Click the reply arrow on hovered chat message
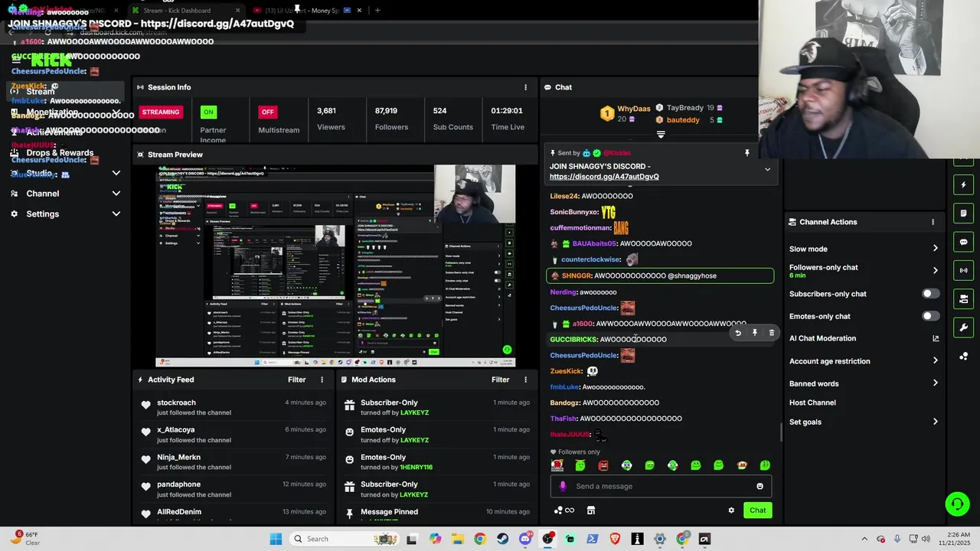 (x=738, y=333)
